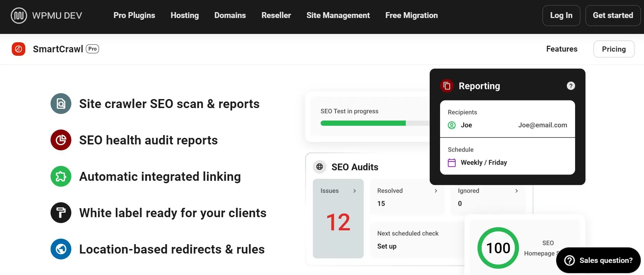The height and width of the screenshot is (275, 644).
Task: Open the Sales question chat button
Action: [598, 260]
